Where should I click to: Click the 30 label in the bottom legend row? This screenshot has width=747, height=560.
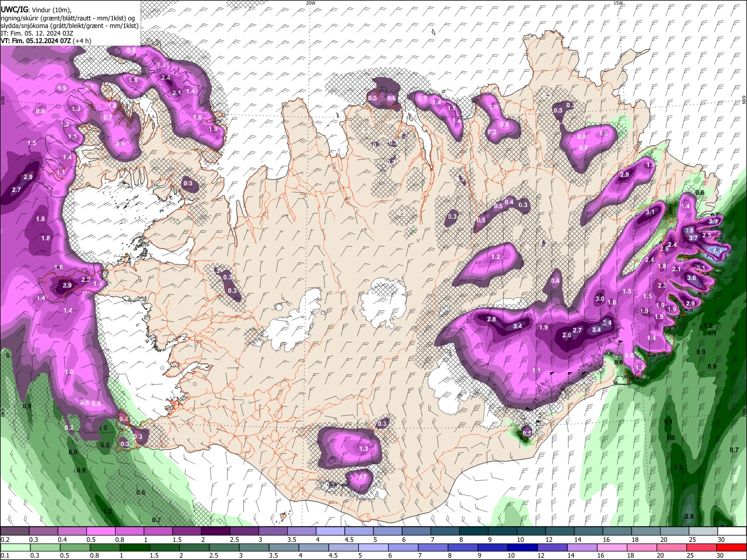coord(720,555)
